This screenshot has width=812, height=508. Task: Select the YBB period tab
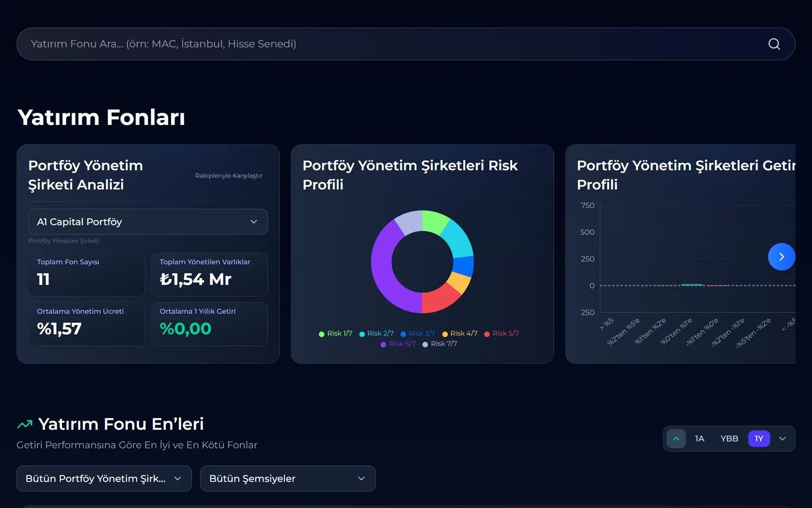[729, 439]
